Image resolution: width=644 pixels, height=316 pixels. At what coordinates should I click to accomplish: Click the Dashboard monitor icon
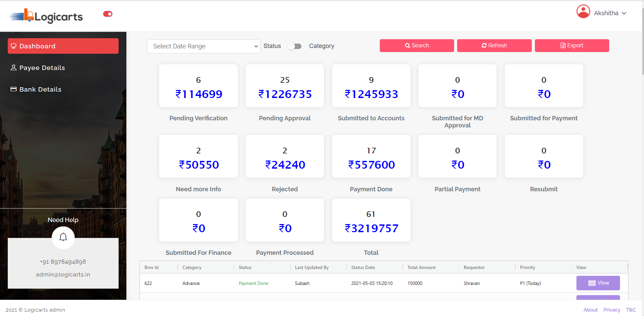(14, 46)
